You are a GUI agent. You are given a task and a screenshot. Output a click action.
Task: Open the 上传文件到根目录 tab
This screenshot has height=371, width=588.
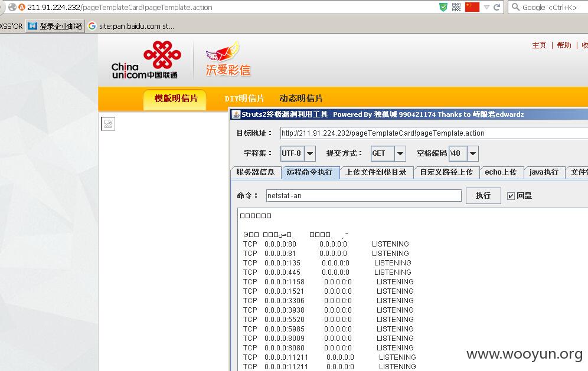[x=376, y=172]
